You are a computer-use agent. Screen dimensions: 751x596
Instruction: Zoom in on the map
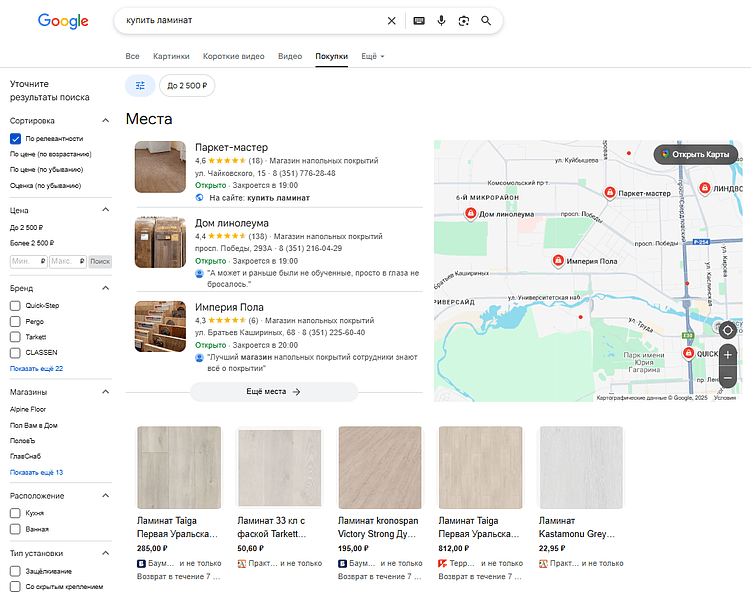coord(727,355)
